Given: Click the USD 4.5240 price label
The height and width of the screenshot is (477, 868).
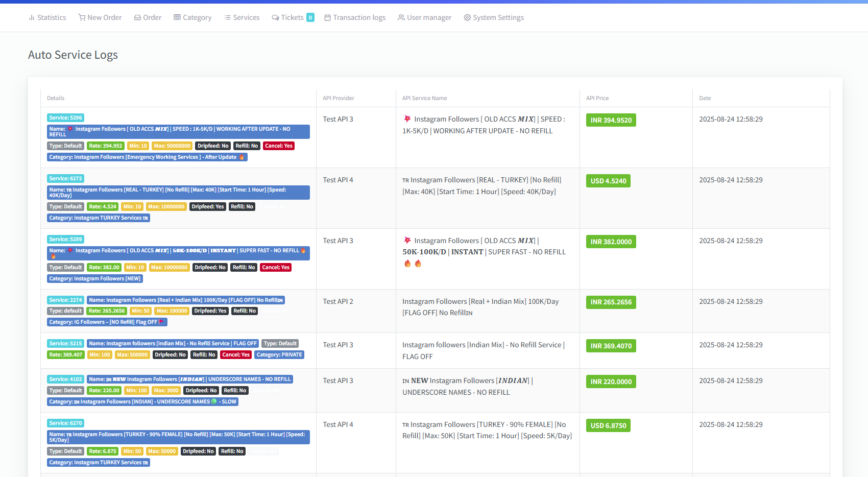Looking at the screenshot, I should point(608,181).
